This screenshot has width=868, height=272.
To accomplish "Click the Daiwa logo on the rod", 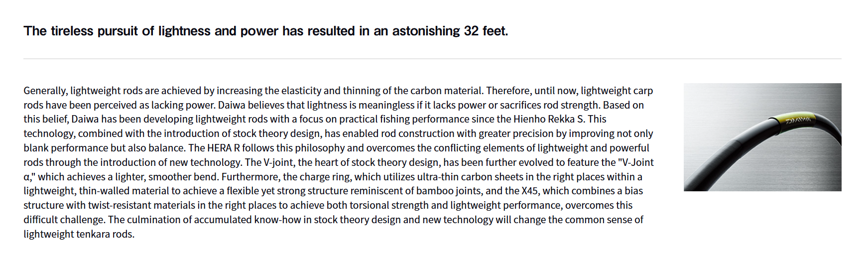I will click(x=798, y=120).
